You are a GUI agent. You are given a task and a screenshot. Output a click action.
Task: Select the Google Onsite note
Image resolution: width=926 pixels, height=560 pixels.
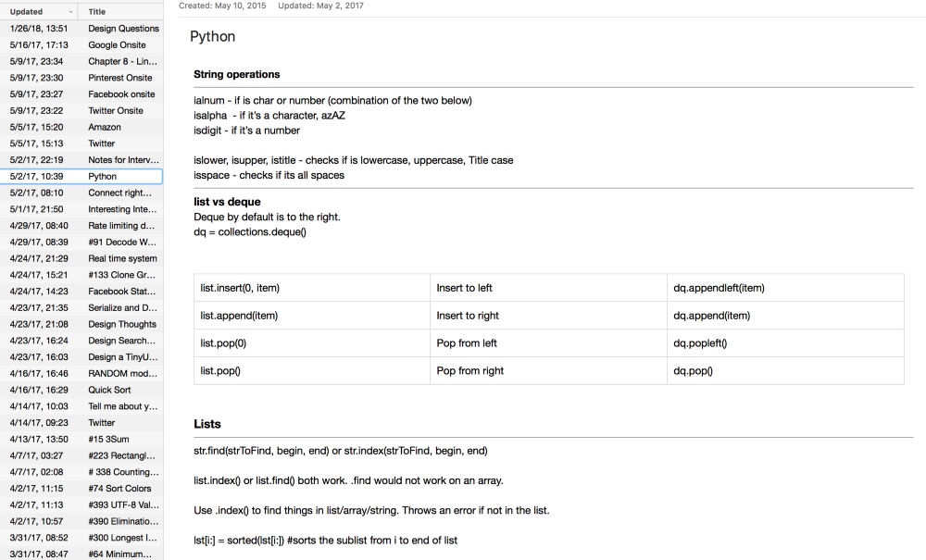(x=117, y=44)
